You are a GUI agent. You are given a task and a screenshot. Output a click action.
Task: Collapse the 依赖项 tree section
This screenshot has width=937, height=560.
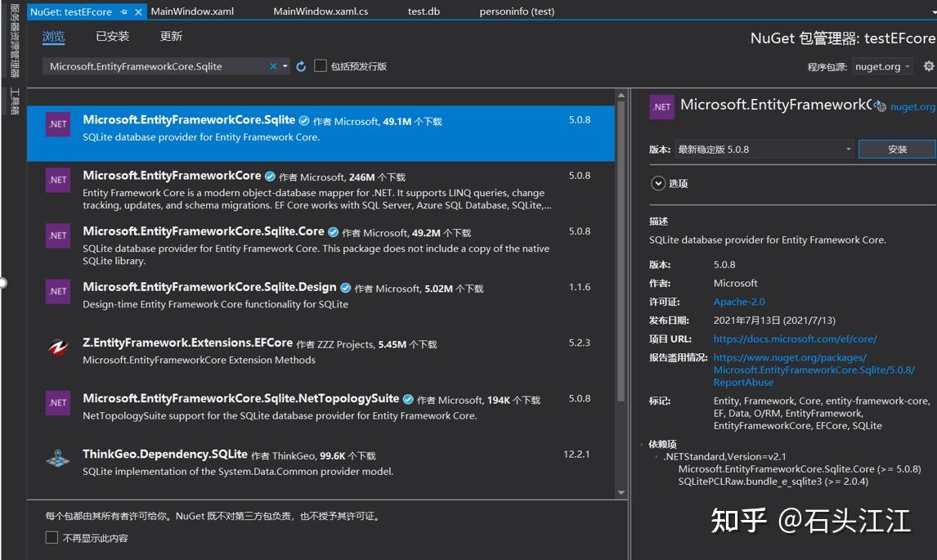pos(641,441)
